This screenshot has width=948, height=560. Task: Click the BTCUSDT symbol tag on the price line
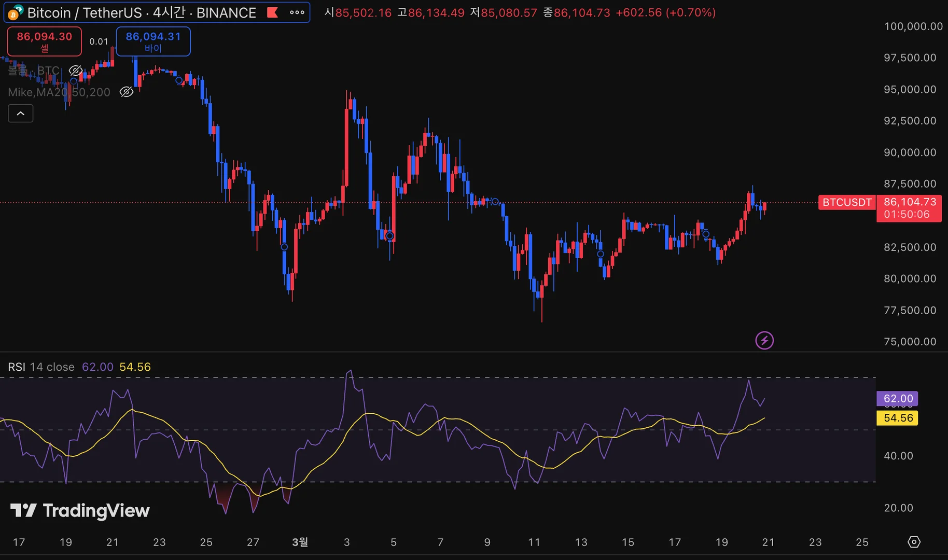pos(847,202)
